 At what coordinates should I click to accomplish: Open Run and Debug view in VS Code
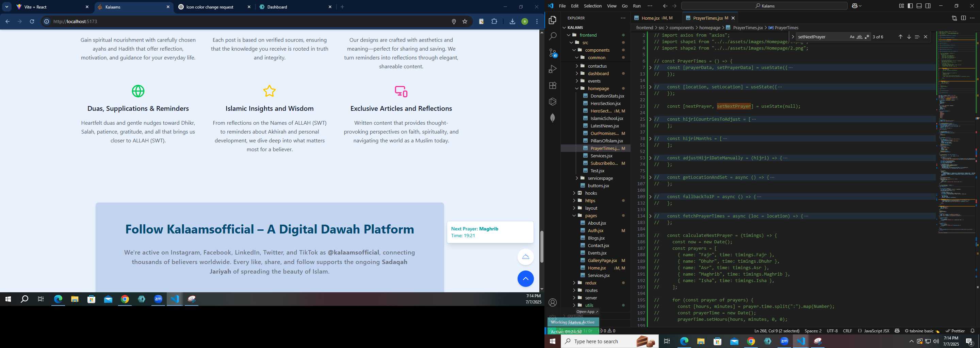tap(552, 69)
